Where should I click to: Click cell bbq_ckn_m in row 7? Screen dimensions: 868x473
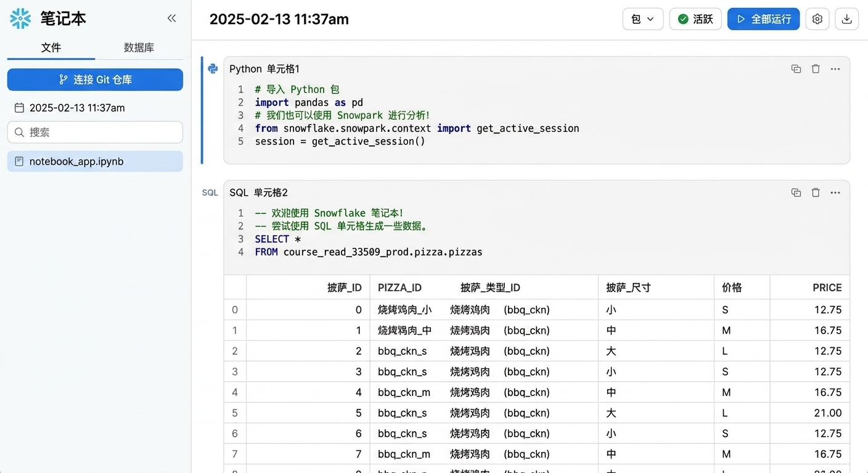point(404,455)
